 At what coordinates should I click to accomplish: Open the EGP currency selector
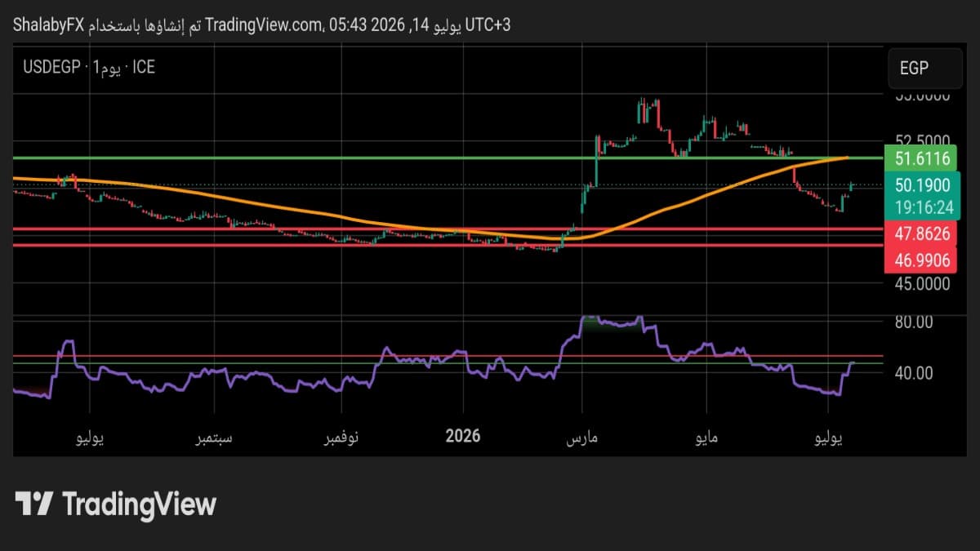(925, 69)
